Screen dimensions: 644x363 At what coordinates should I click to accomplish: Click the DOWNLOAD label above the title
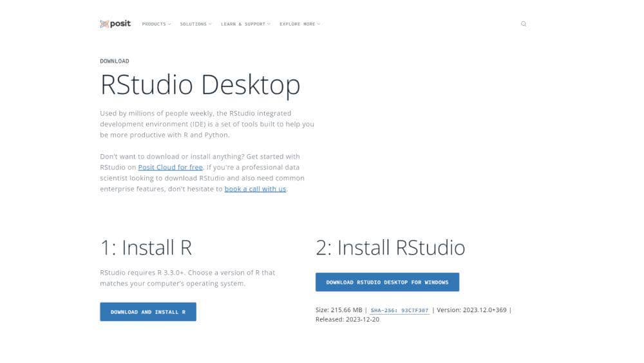pos(114,61)
